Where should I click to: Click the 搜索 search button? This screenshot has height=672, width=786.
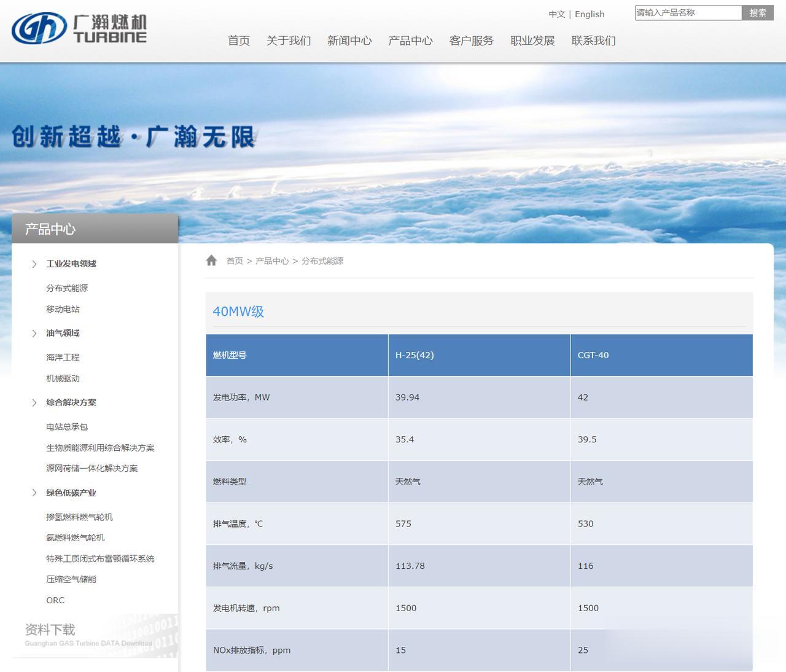tap(758, 12)
